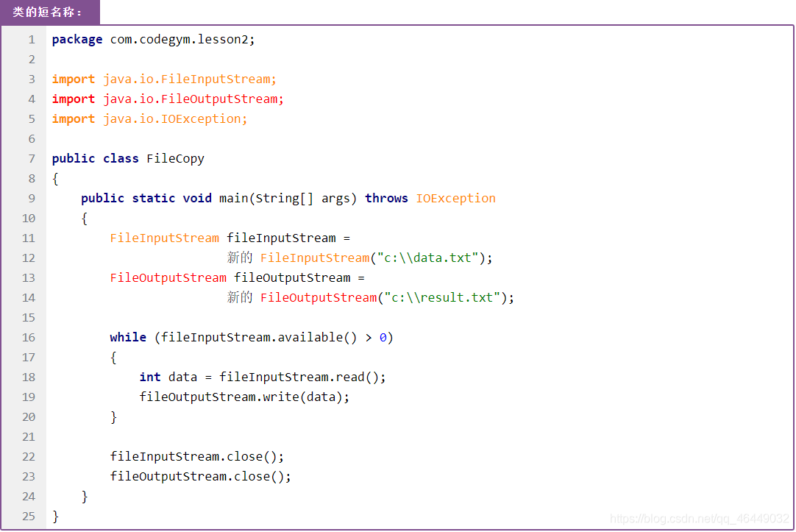This screenshot has height=532, width=796.
Task: Click the purple header tab 类的短名称
Action: pyautogui.click(x=49, y=13)
